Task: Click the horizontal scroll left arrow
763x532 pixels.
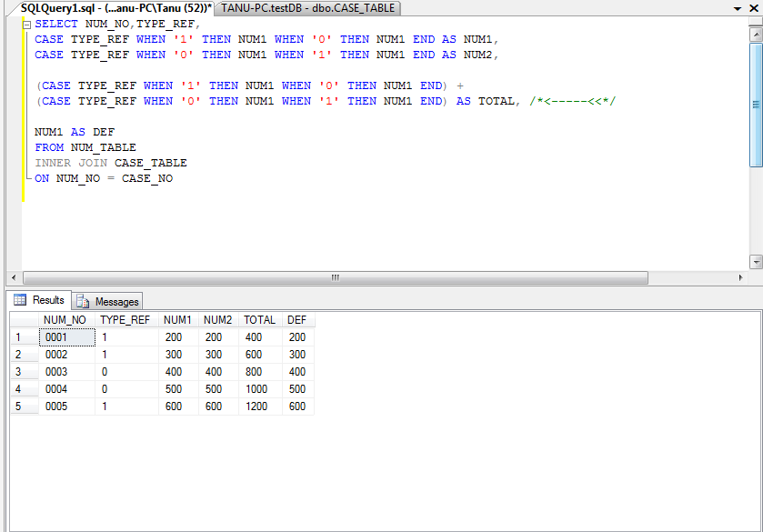Action: coord(14,277)
